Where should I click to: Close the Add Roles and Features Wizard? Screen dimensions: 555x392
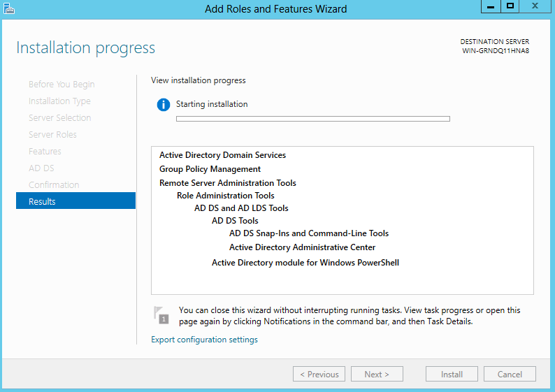click(535, 6)
